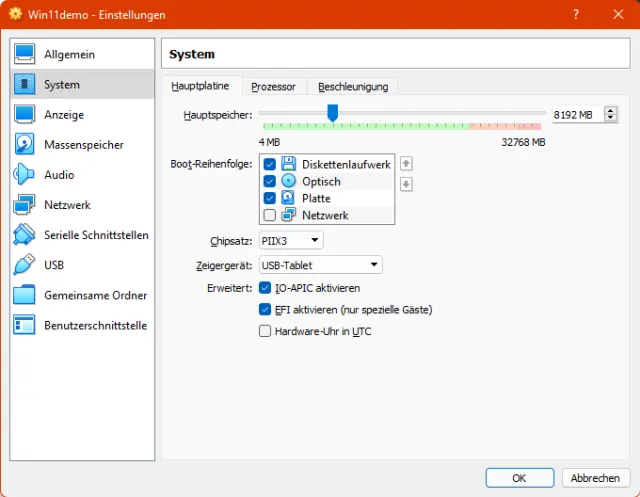Enable Hardware-Uhr in UTC checkbox
Screen dimensions: 640x497
pyautogui.click(x=265, y=331)
